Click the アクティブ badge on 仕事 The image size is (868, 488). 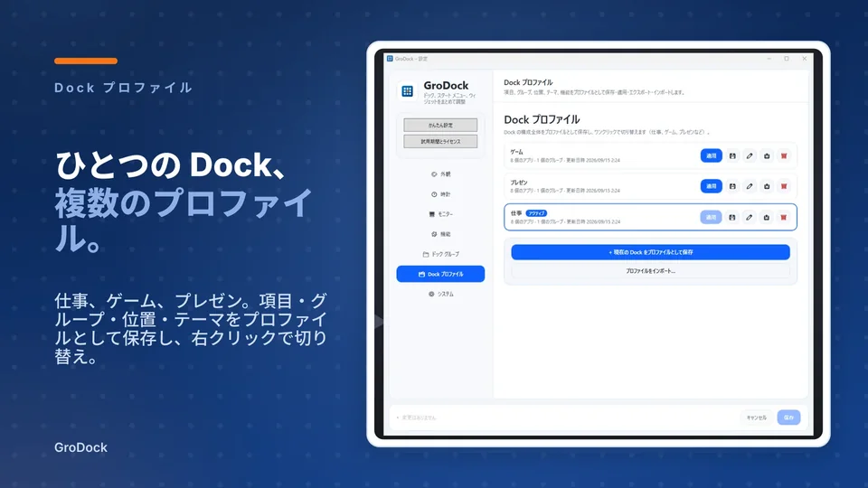[x=536, y=213]
